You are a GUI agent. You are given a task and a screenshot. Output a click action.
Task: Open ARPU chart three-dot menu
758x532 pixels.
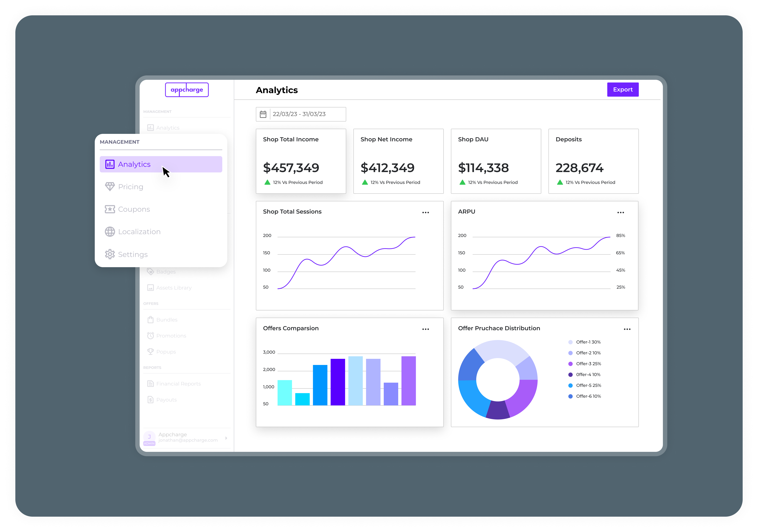click(620, 212)
